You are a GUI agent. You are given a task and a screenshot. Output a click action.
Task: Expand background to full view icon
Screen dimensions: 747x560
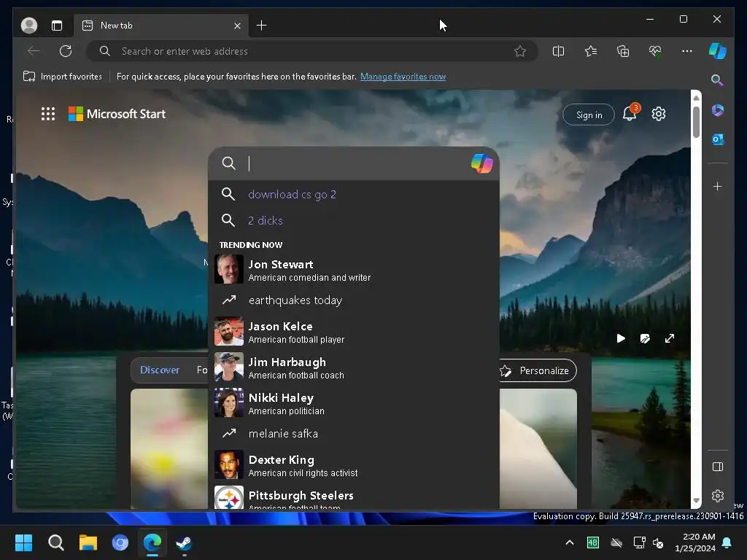click(x=670, y=338)
